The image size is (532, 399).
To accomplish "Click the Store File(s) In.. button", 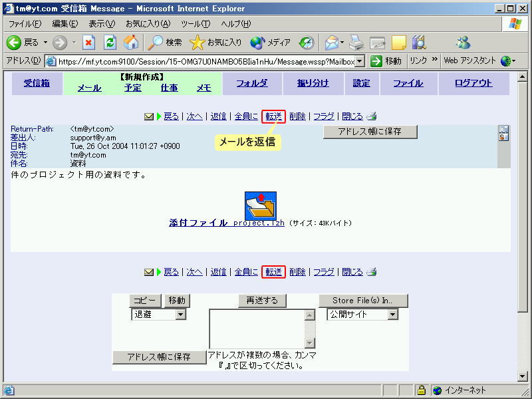I will 362,301.
